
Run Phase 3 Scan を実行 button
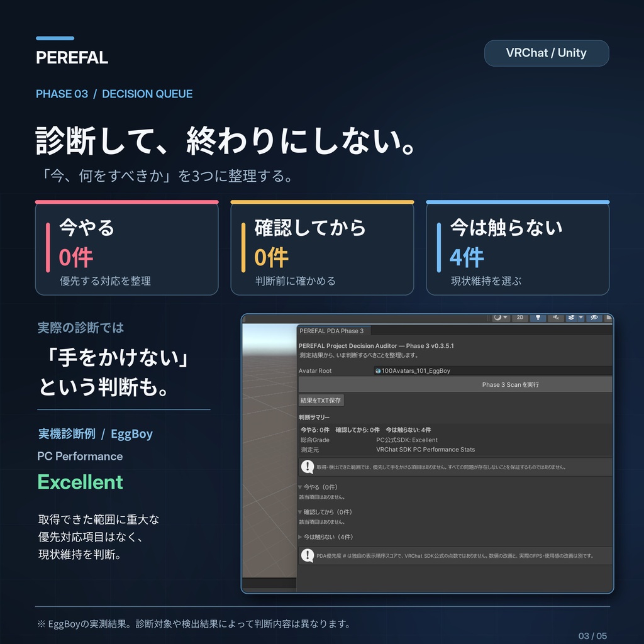(455, 384)
